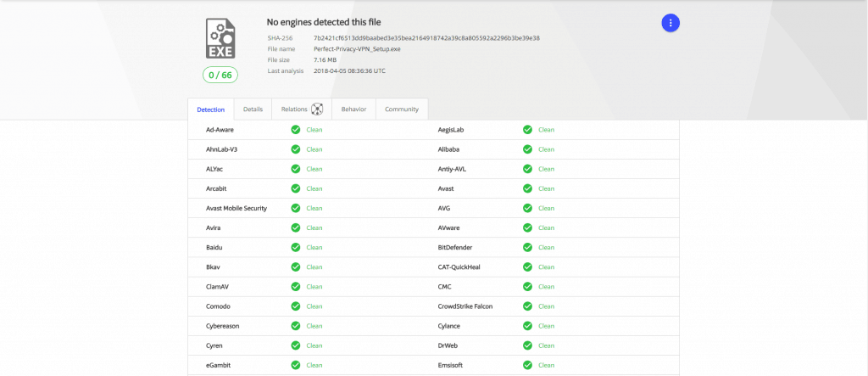Click the Cybereason engine name
868x376 pixels.
point(223,326)
